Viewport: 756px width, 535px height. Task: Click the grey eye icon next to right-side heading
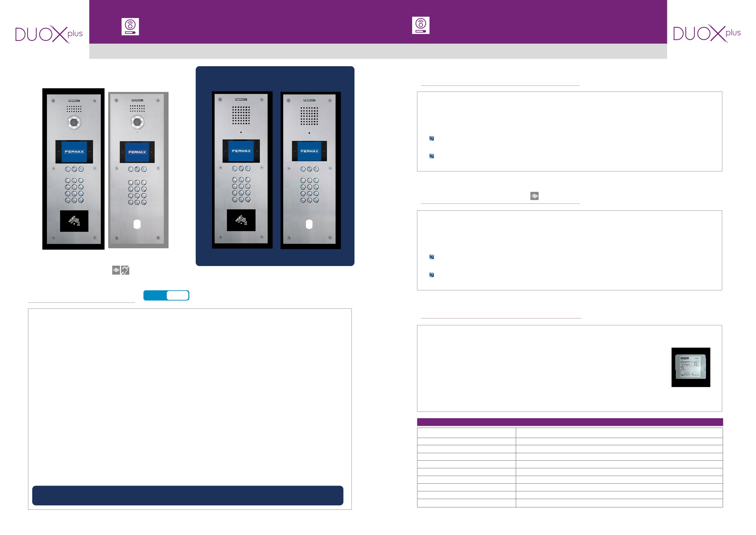(534, 196)
